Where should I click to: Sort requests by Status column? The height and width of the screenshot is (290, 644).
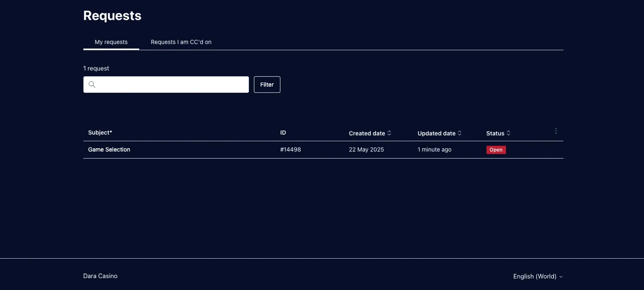point(498,133)
